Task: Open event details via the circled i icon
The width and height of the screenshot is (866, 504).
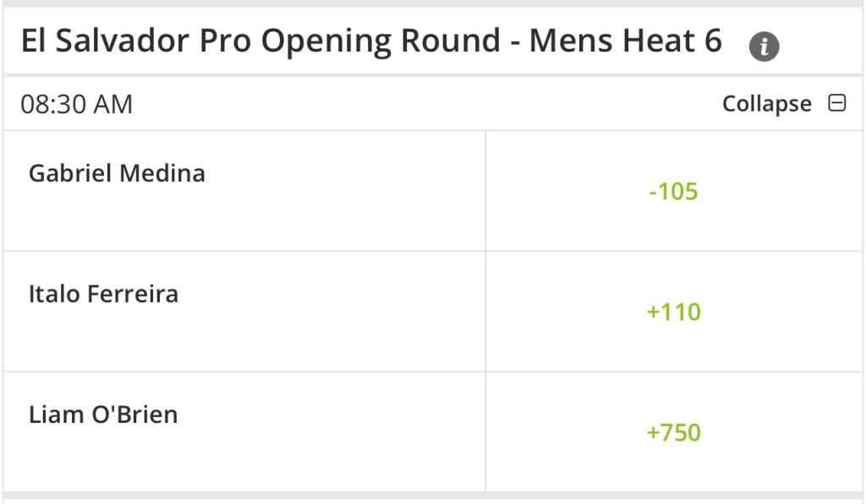Action: (764, 47)
